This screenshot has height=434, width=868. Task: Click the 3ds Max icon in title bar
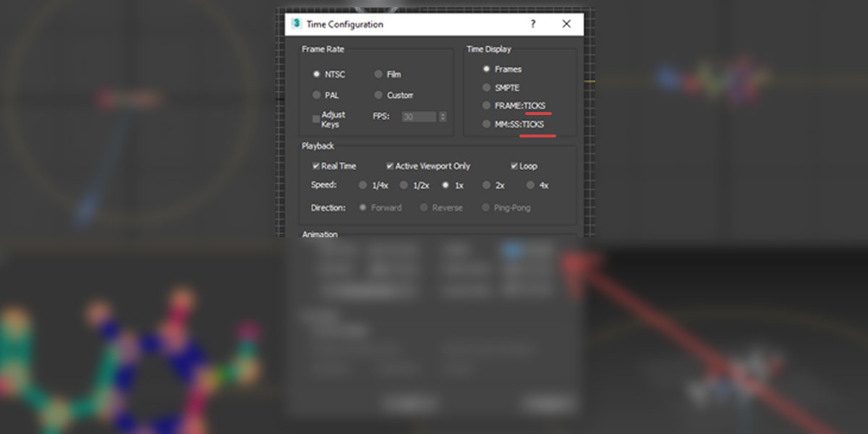pos(296,24)
